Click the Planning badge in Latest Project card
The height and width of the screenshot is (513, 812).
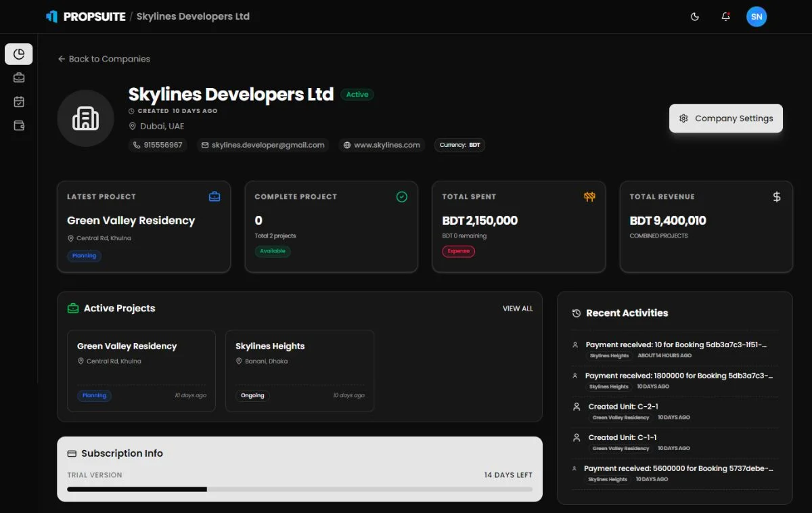pyautogui.click(x=84, y=256)
